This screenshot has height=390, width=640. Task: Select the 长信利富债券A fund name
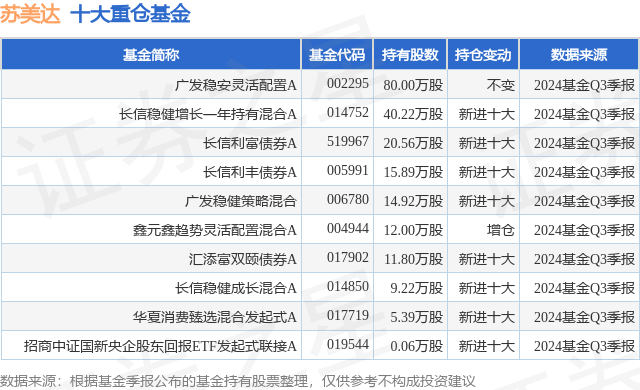click(x=250, y=143)
